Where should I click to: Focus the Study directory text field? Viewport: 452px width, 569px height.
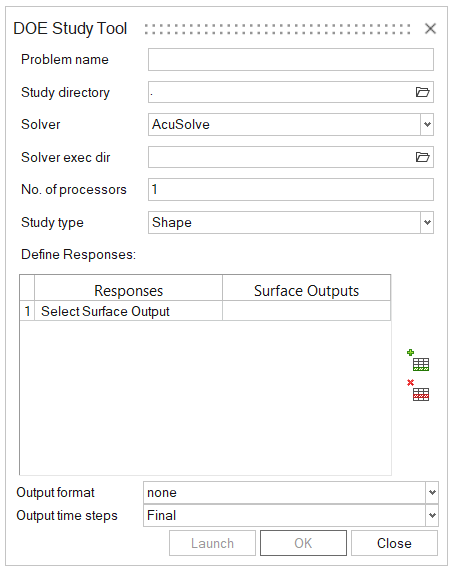click(x=281, y=92)
